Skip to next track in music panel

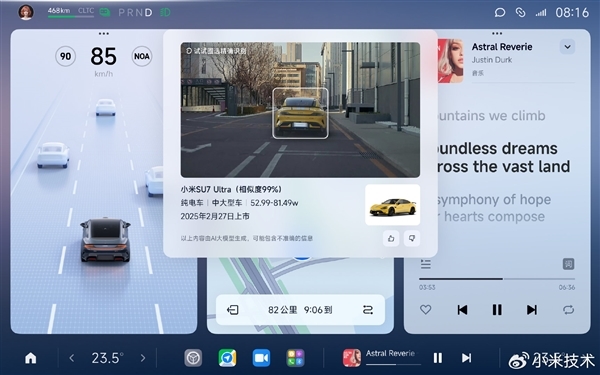[532, 310]
